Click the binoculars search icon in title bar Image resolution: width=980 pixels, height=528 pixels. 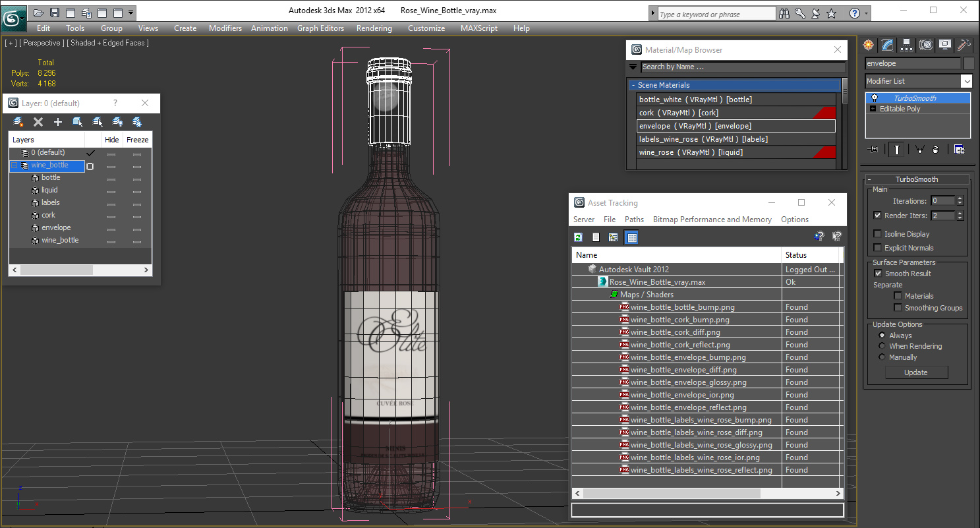(x=784, y=13)
